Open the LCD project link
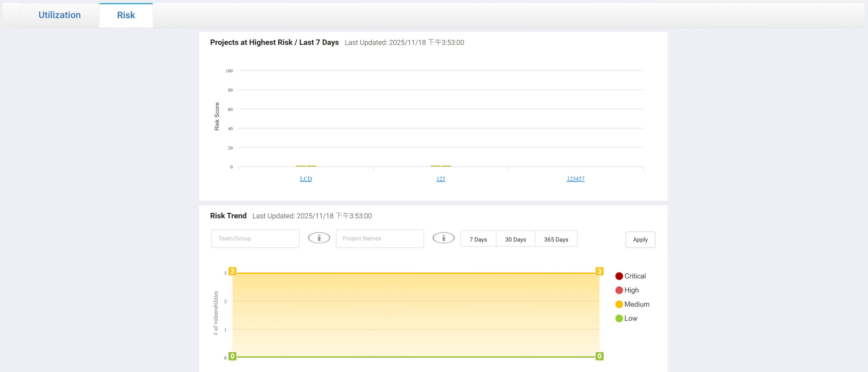Screen dimensions: 868x372 (x=305, y=179)
